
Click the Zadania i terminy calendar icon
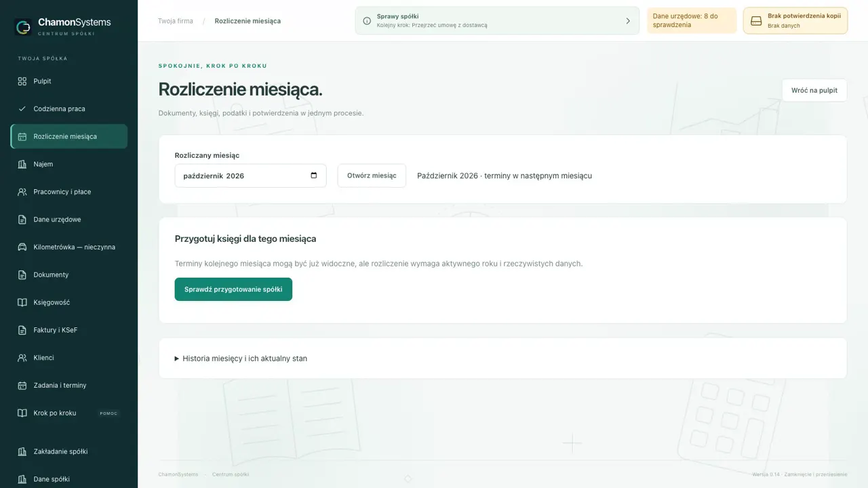point(22,385)
